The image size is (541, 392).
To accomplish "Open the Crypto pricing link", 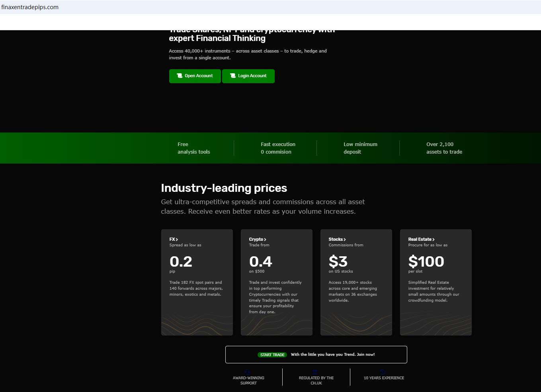I will coord(256,239).
